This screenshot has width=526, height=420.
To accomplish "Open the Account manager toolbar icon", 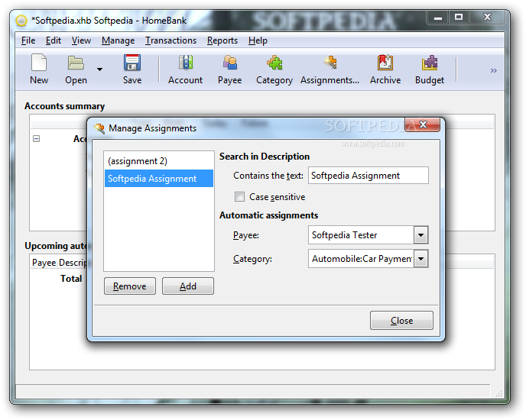I will [186, 63].
